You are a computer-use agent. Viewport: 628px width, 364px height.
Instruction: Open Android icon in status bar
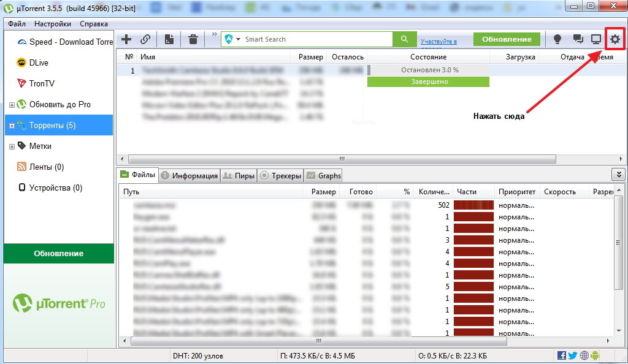click(x=595, y=355)
